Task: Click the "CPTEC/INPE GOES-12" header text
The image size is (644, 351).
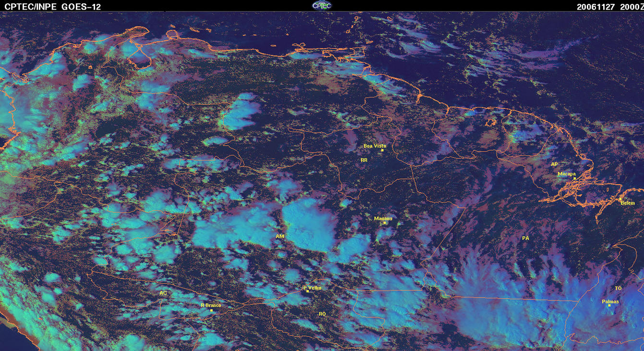Action: point(53,7)
